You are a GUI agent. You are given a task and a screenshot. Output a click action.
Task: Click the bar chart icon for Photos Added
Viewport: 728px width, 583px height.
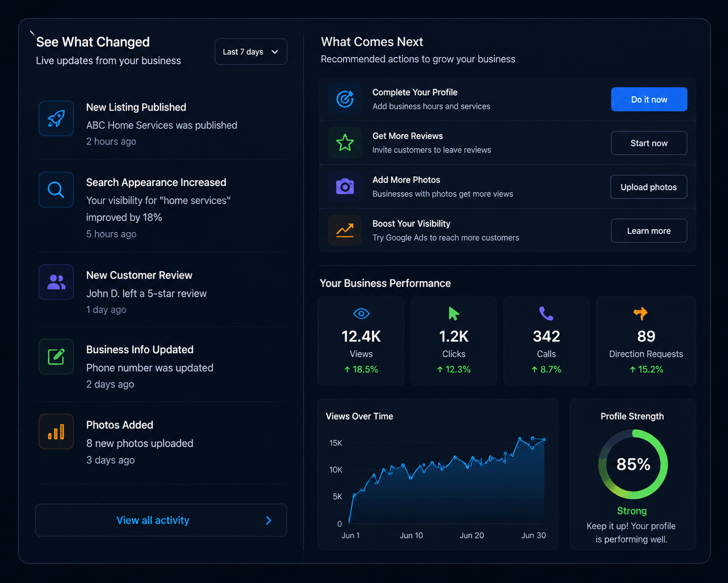click(x=56, y=432)
